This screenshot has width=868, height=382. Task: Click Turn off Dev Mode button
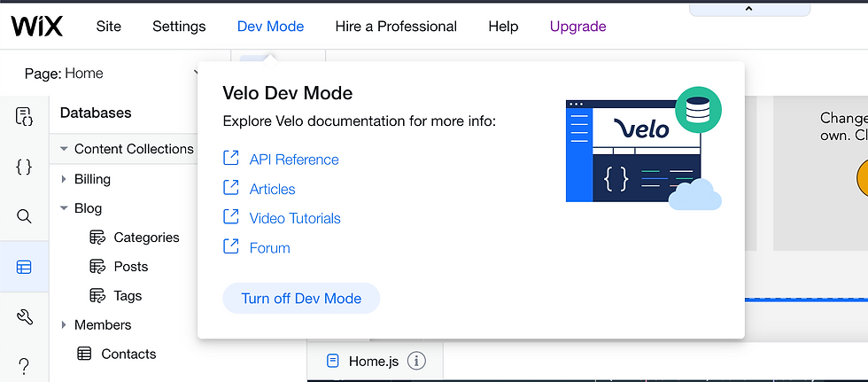301,299
